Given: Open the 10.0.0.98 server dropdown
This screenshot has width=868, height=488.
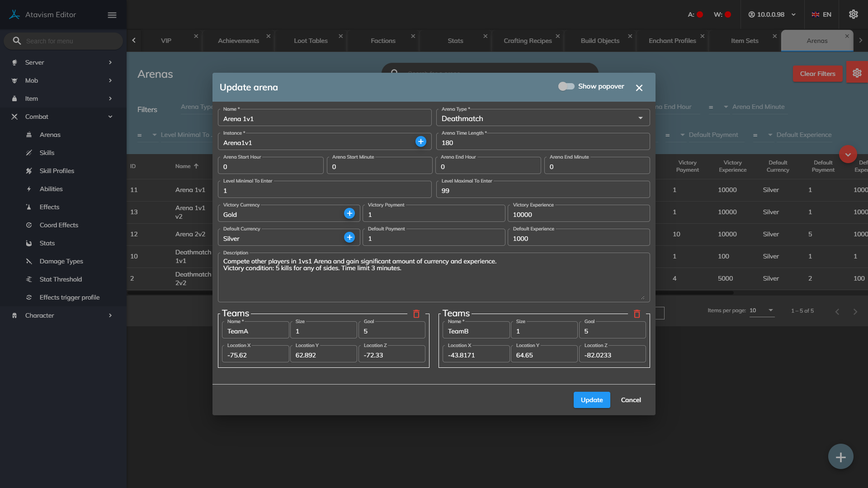Looking at the screenshot, I should pos(772,14).
